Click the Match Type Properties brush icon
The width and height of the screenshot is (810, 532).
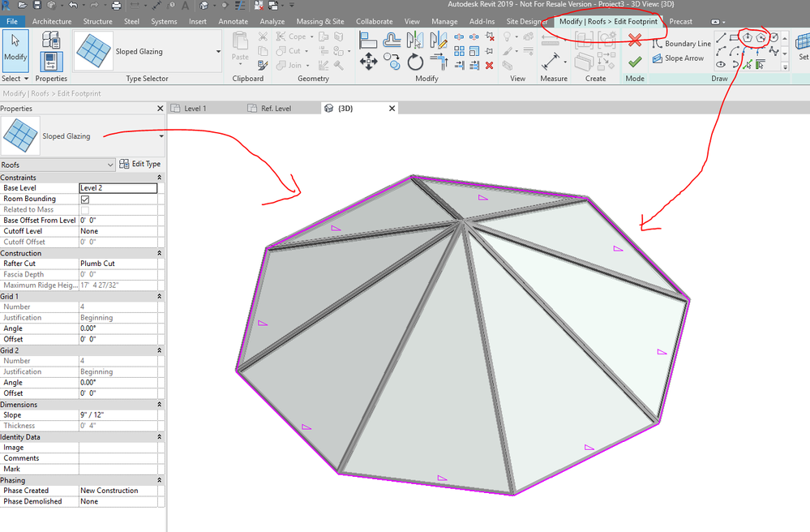263,65
